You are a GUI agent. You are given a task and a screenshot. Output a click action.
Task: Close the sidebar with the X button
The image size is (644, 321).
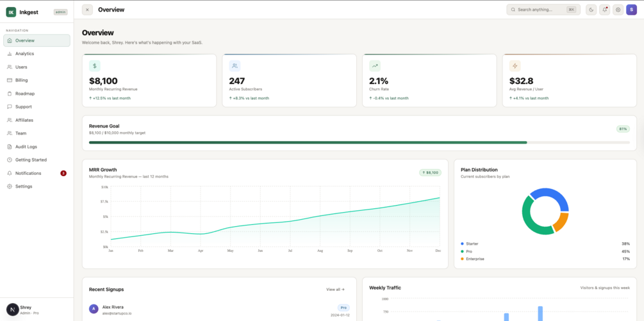[x=87, y=10]
